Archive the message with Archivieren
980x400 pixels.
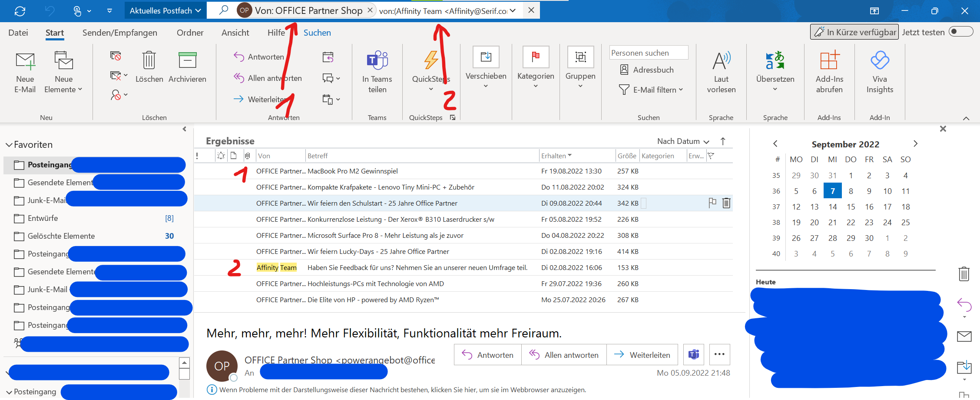[187, 67]
